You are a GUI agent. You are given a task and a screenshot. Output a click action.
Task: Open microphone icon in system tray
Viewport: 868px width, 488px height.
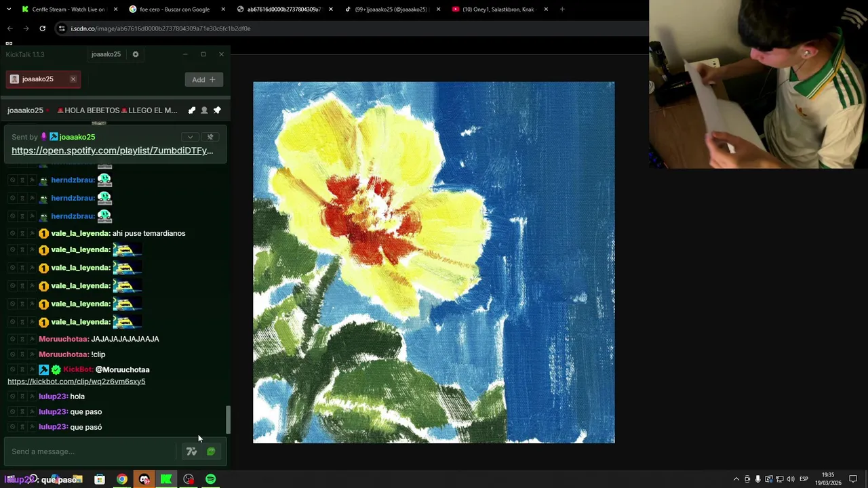(x=758, y=479)
